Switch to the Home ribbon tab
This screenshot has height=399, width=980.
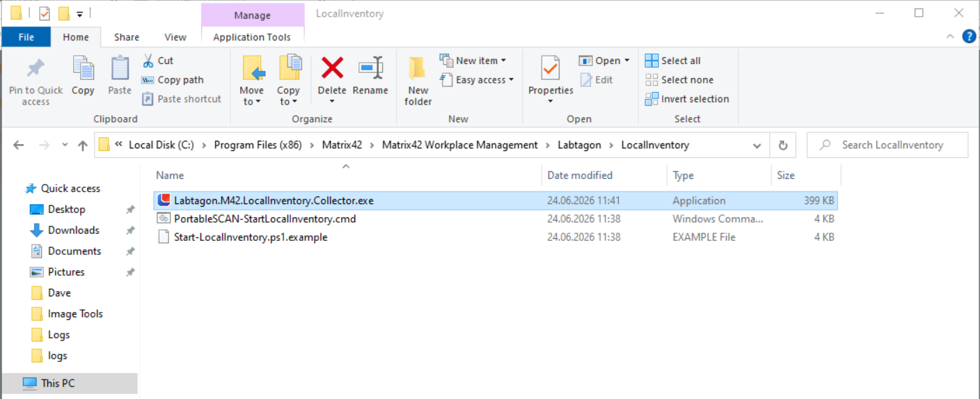point(76,37)
